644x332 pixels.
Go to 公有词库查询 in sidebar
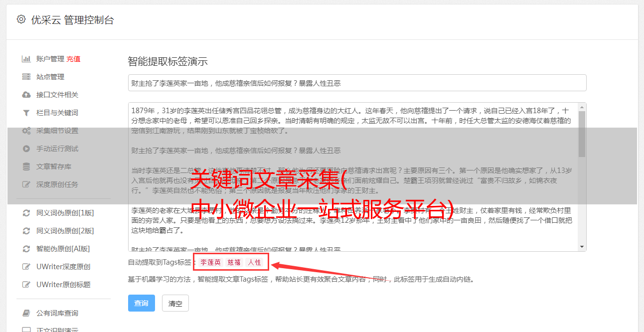[57, 313]
